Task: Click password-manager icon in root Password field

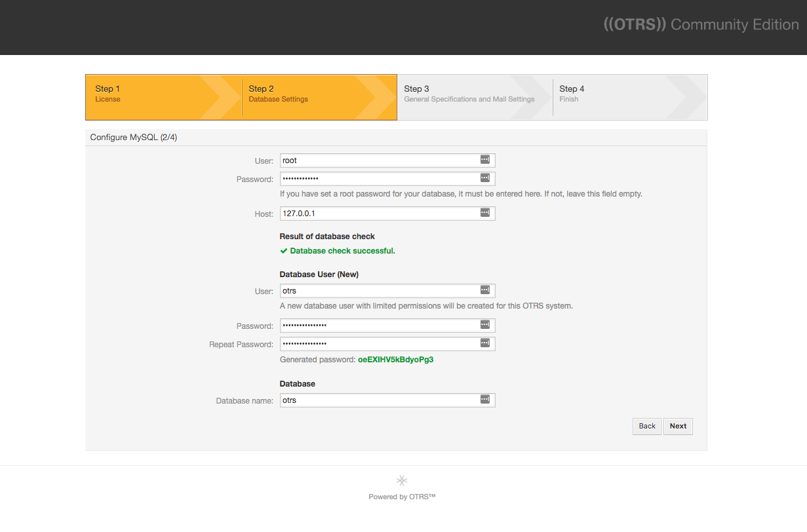Action: point(485,178)
